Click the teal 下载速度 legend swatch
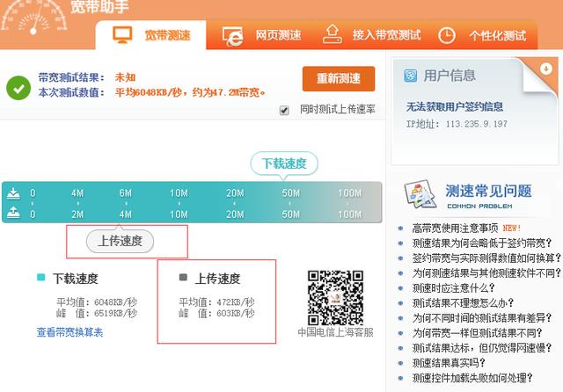Viewport: 563px width, 392px height. point(41,277)
